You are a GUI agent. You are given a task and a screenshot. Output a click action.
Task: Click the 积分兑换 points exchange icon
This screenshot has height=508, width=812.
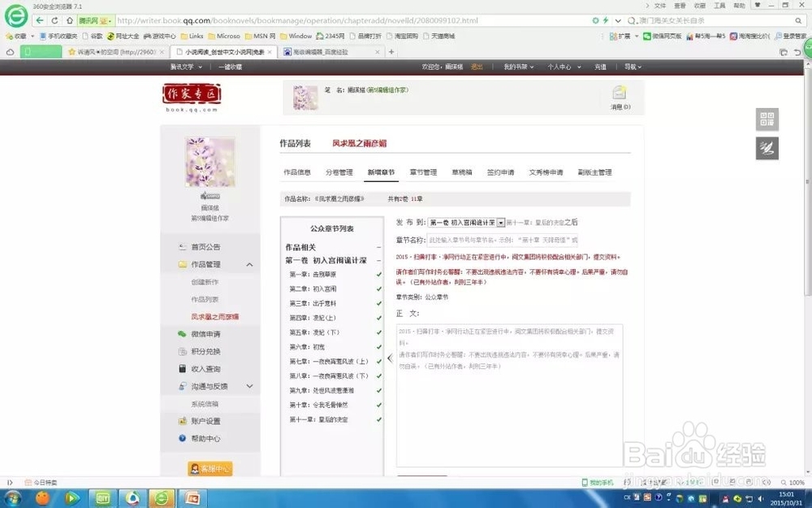182,351
